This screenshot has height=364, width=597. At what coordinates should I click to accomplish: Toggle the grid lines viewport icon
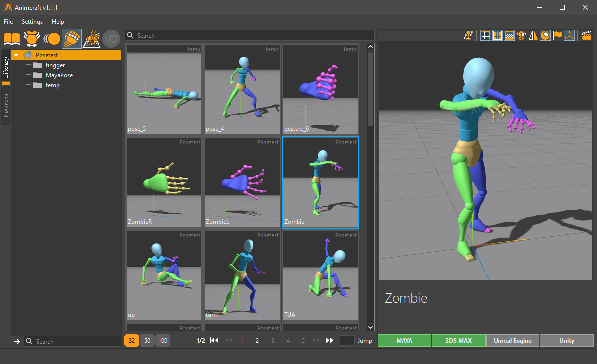tap(485, 35)
